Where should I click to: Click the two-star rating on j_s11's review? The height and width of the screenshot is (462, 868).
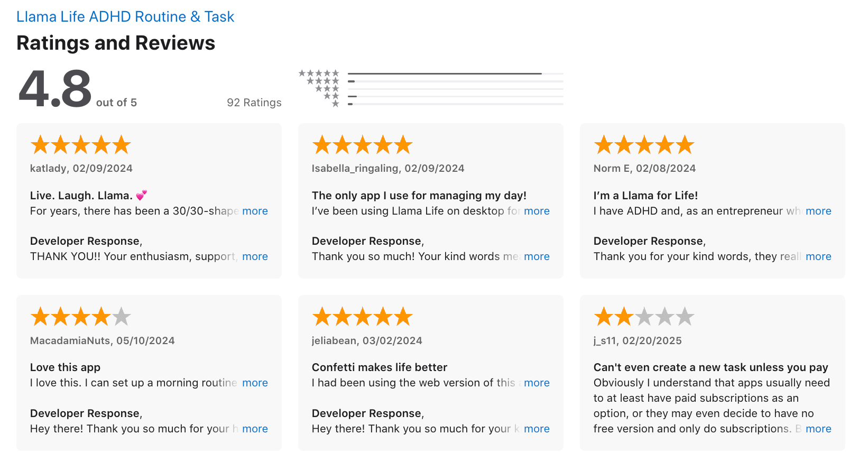pyautogui.click(x=644, y=317)
